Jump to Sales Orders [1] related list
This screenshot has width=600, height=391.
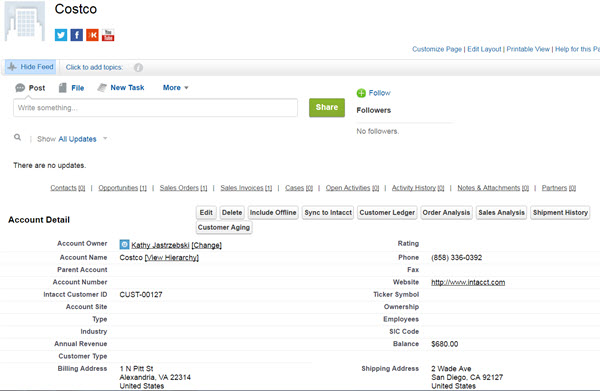pyautogui.click(x=183, y=188)
